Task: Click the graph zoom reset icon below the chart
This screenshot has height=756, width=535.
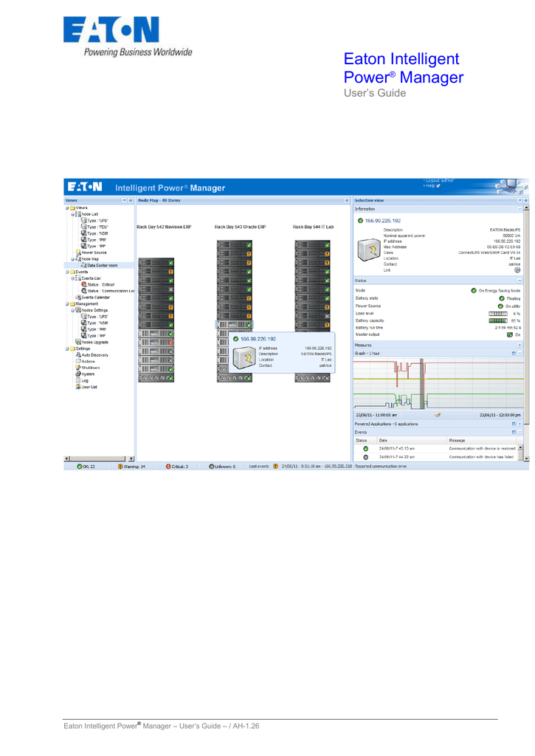Action: pos(438,415)
